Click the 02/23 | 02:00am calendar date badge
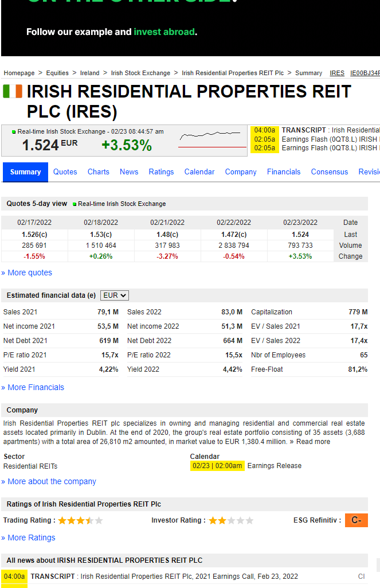 [x=217, y=466]
